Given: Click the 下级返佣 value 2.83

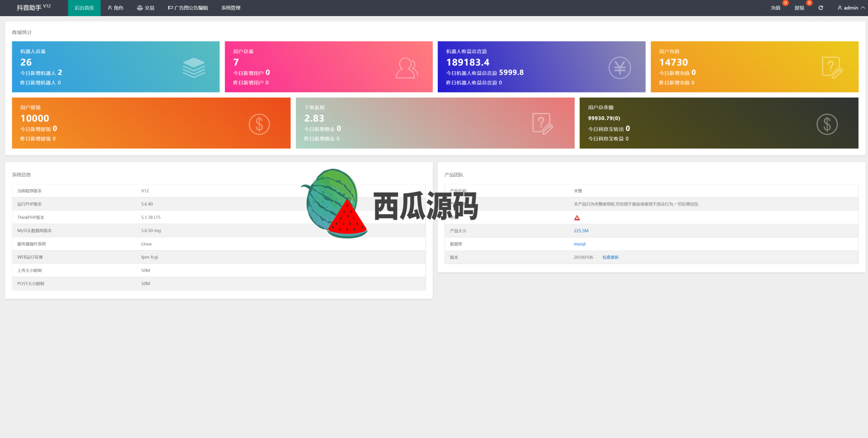Looking at the screenshot, I should (314, 118).
